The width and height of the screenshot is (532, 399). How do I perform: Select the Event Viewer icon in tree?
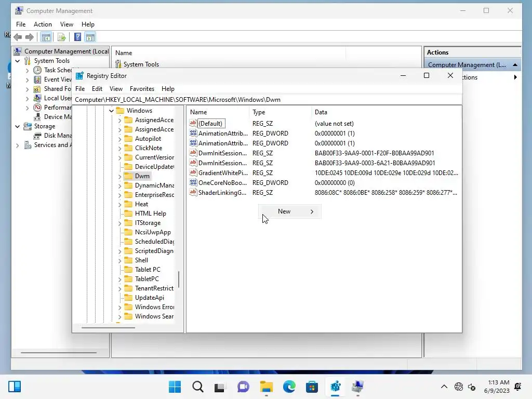(x=37, y=79)
